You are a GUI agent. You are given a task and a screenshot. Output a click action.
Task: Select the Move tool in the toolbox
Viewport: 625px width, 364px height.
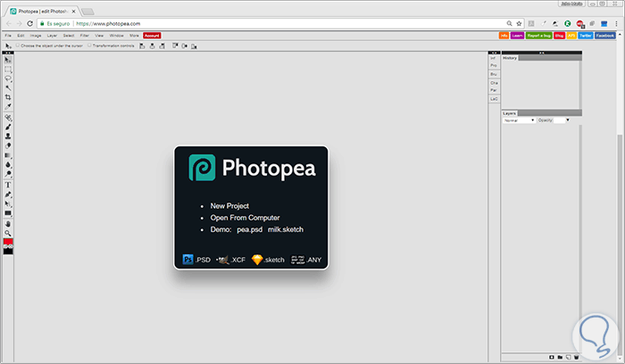tap(8, 60)
